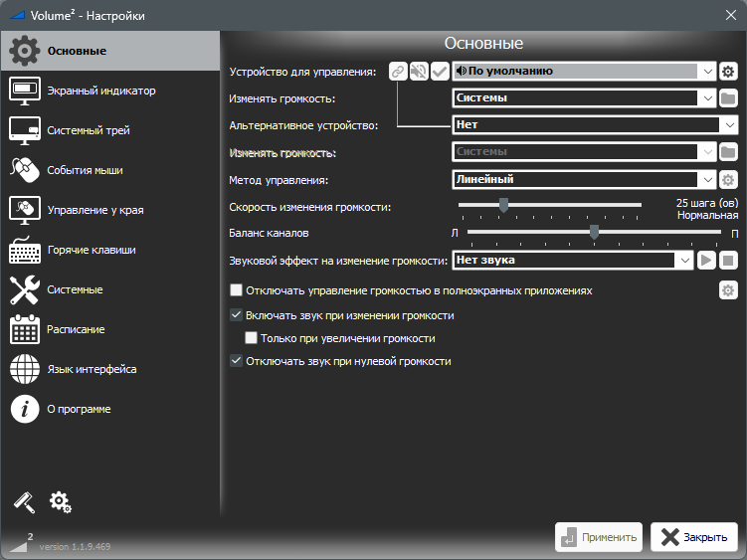
Task: Click the gear icon beside Основные
Action: pyautogui.click(x=24, y=51)
